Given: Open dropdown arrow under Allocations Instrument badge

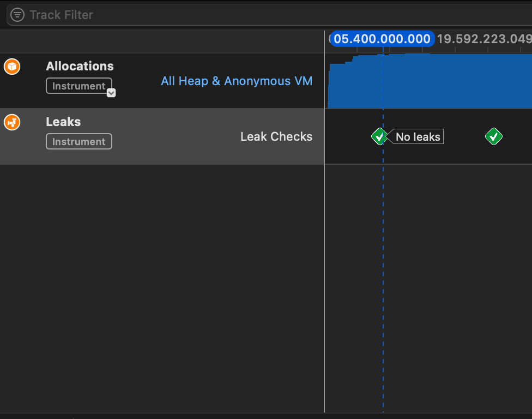Looking at the screenshot, I should coord(111,93).
